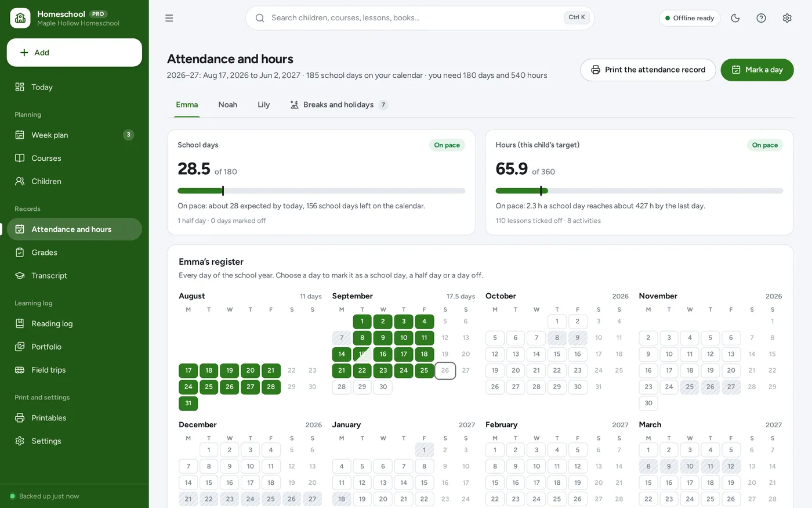The height and width of the screenshot is (508, 812).
Task: Select October 8 shaded break day
Action: [x=557, y=338]
